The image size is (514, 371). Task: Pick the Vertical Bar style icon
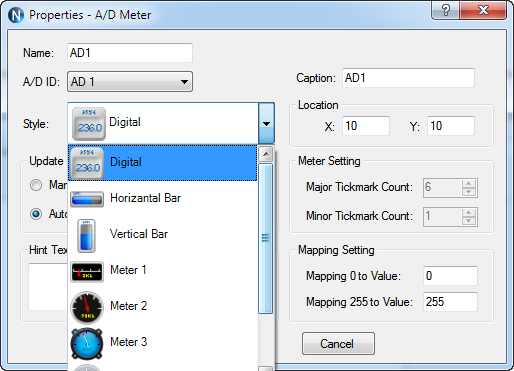click(86, 235)
